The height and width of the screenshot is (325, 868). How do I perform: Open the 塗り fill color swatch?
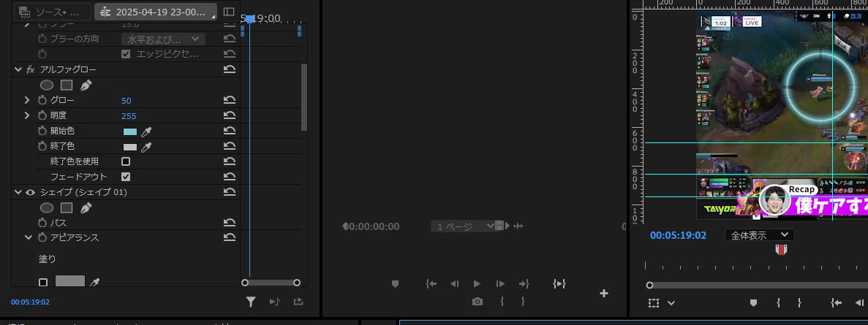click(70, 280)
